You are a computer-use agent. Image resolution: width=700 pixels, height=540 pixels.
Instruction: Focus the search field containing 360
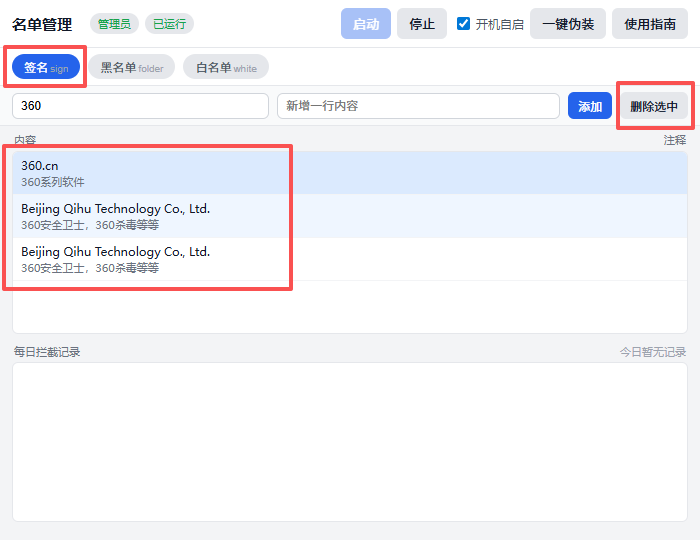click(x=140, y=106)
